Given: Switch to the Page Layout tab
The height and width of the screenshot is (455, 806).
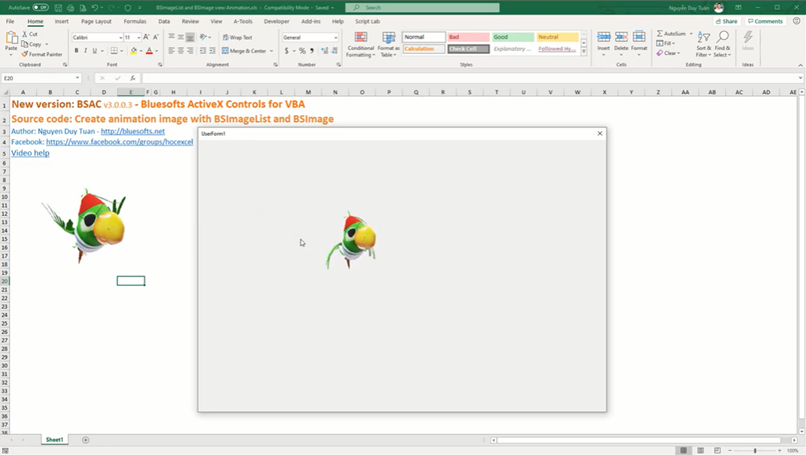Looking at the screenshot, I should 96,21.
